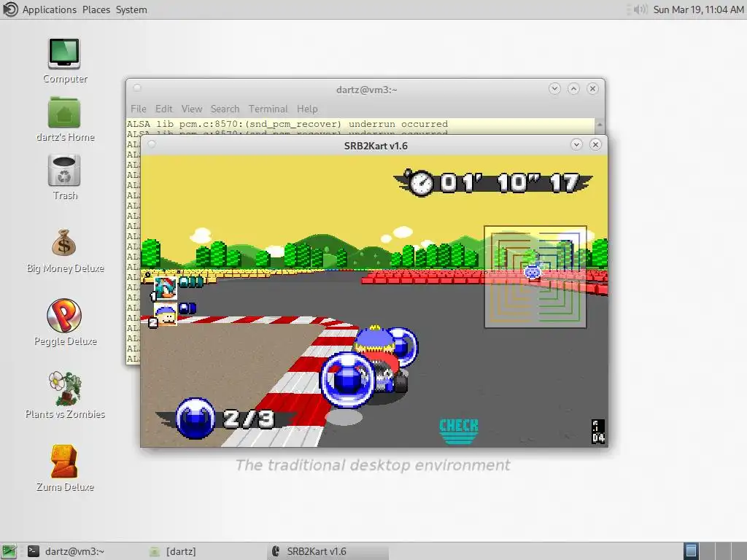
Task: Open the terminal Edit menu
Action: [164, 109]
